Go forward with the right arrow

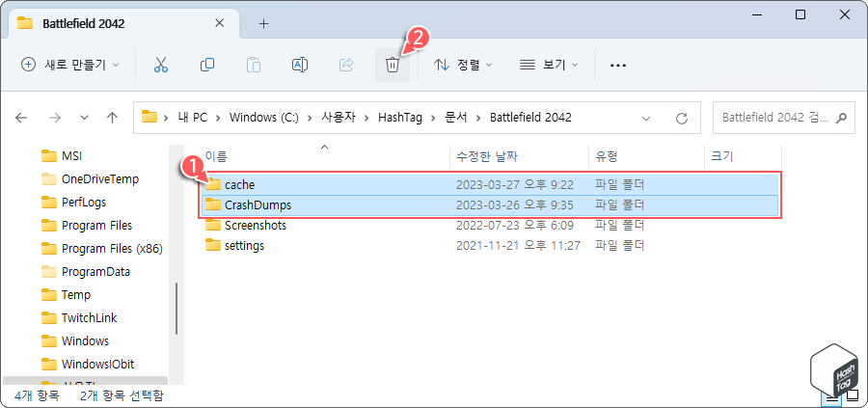[55, 118]
